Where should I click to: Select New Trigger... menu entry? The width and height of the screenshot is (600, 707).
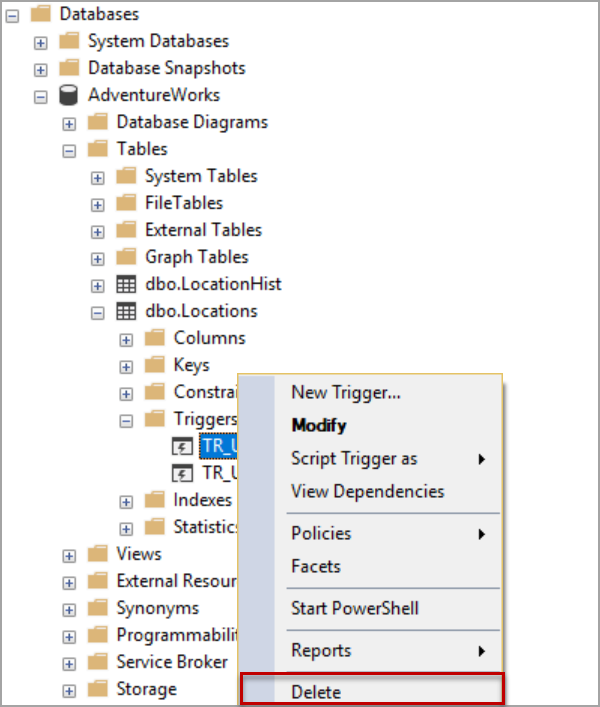click(345, 393)
